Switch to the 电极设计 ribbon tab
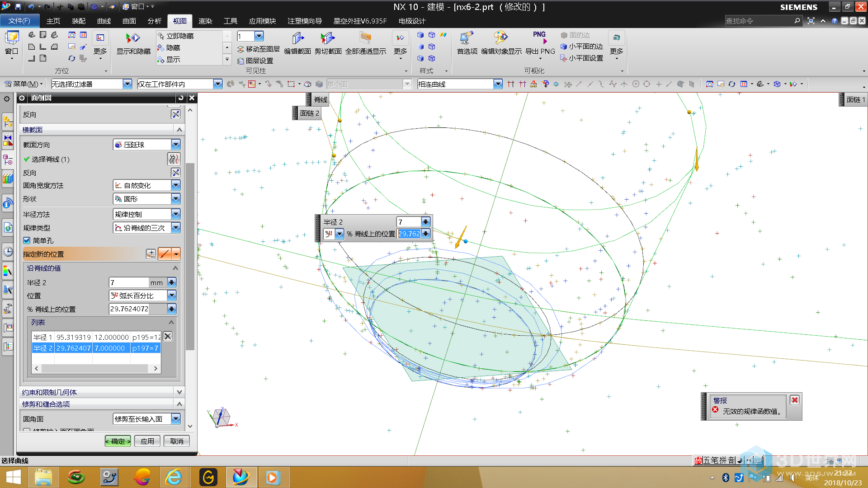 pos(412,21)
